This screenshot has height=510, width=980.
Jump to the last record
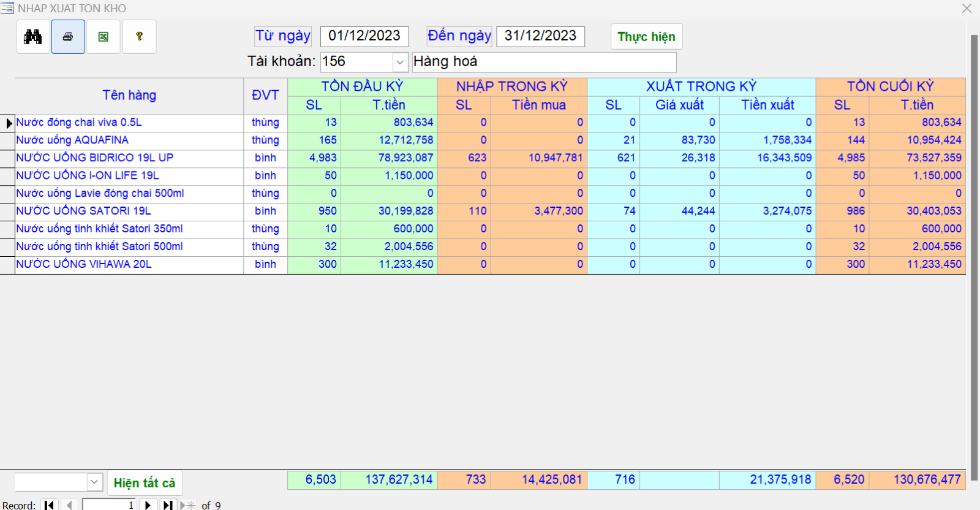pos(167,505)
